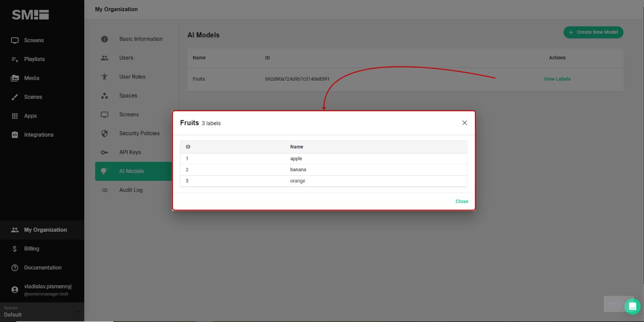Click the My Organization page title

pos(116,9)
